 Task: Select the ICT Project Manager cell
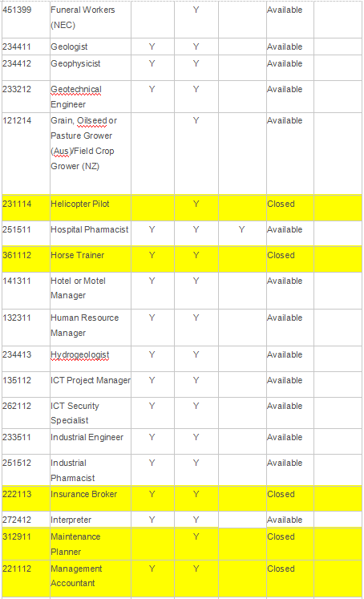(91, 384)
